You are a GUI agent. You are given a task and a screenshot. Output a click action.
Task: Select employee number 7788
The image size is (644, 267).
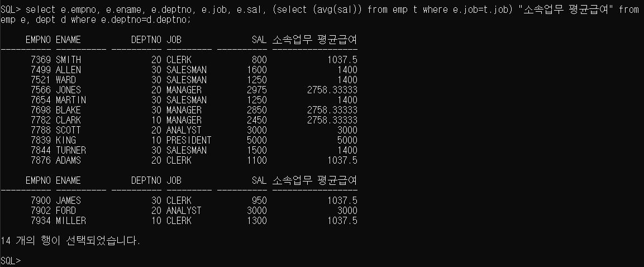click(x=41, y=130)
